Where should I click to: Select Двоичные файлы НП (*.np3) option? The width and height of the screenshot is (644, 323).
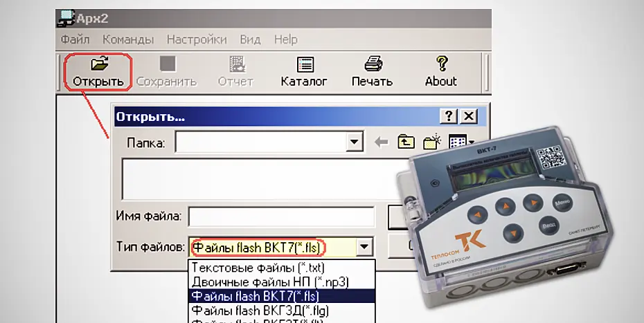pos(281,282)
